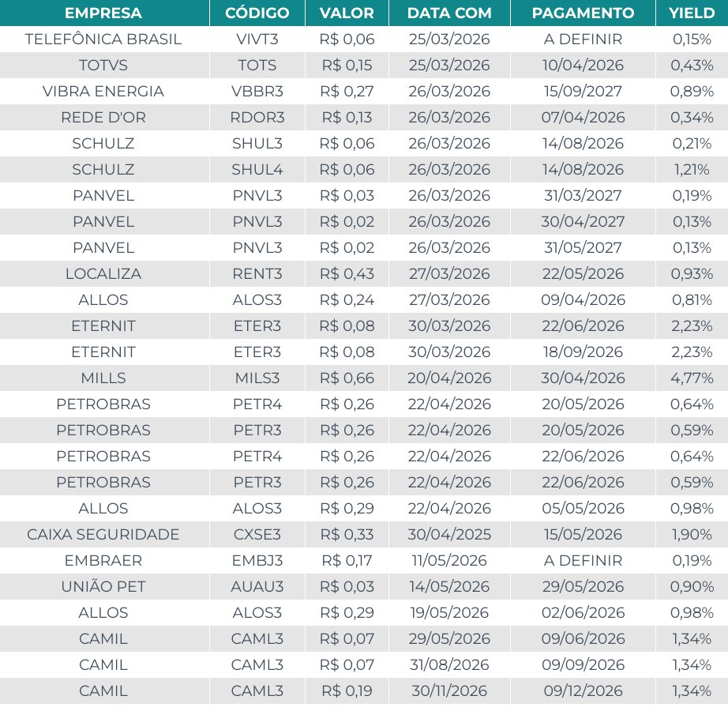Click the RENT3 code cell
The image size is (728, 711).
pos(257,273)
